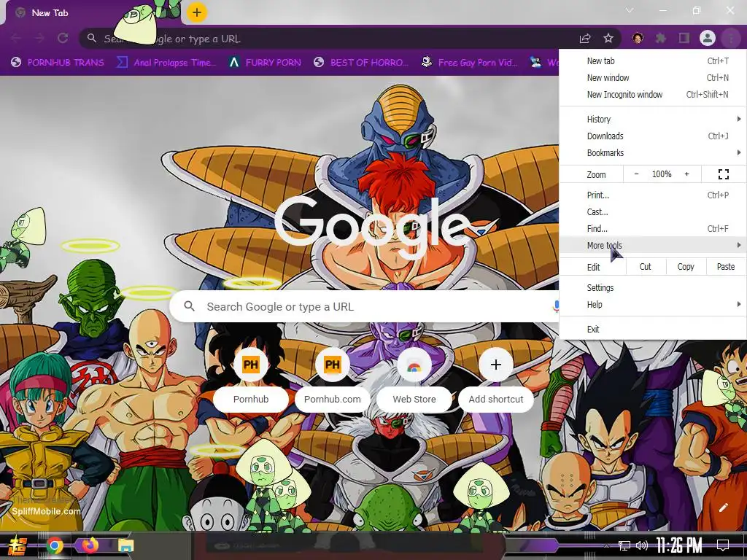Expand the Help submenu
The width and height of the screenshot is (747, 560).
(x=653, y=305)
